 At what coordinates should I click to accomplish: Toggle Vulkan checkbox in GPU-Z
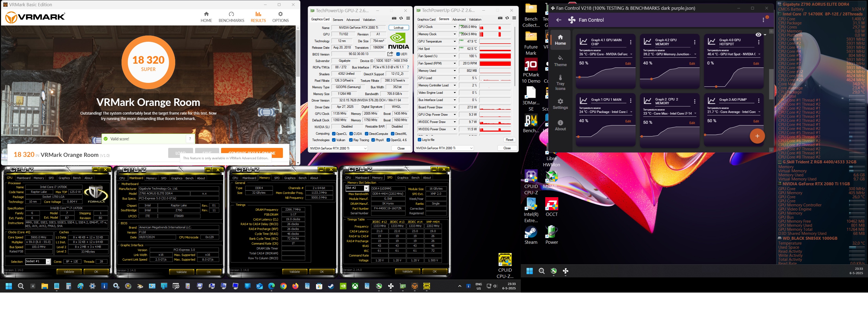[x=334, y=140]
